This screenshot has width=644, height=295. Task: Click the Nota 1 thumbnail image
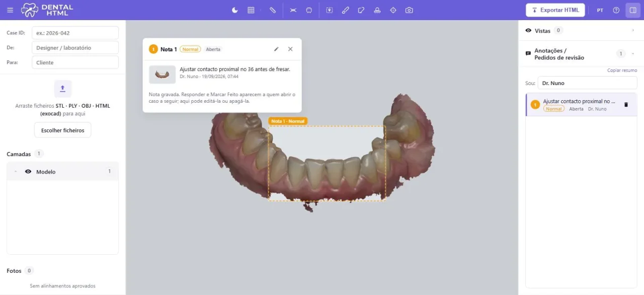[x=163, y=74]
